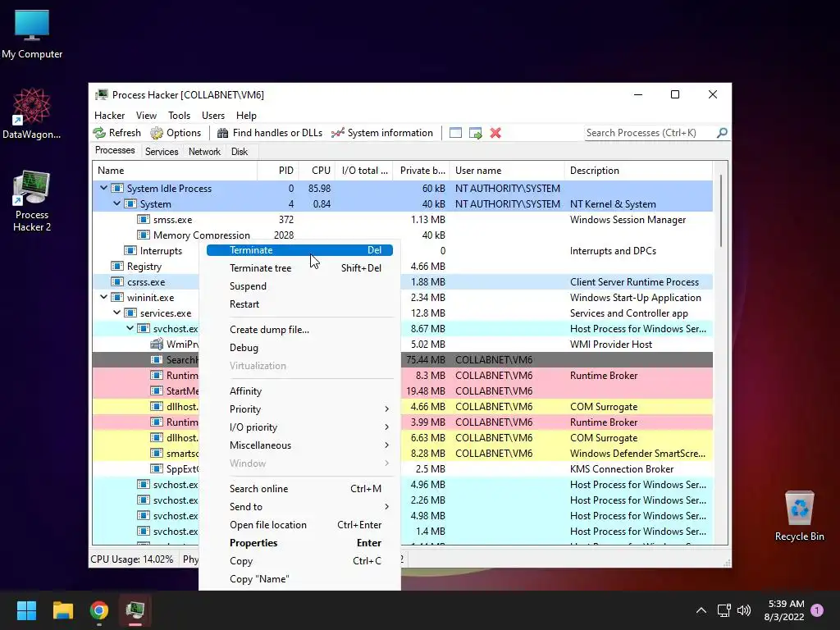
Task: Click the Registry process icon
Action: click(x=116, y=267)
